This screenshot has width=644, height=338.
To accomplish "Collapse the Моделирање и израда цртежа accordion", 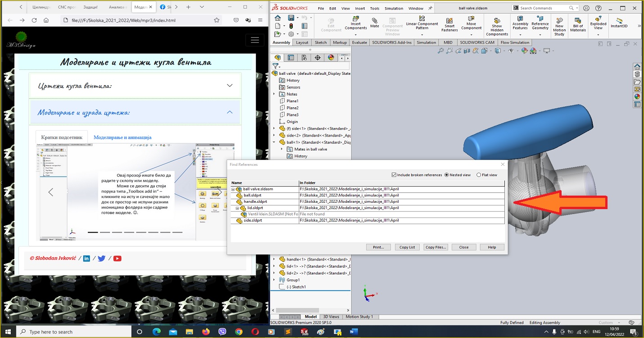I will pos(135,112).
